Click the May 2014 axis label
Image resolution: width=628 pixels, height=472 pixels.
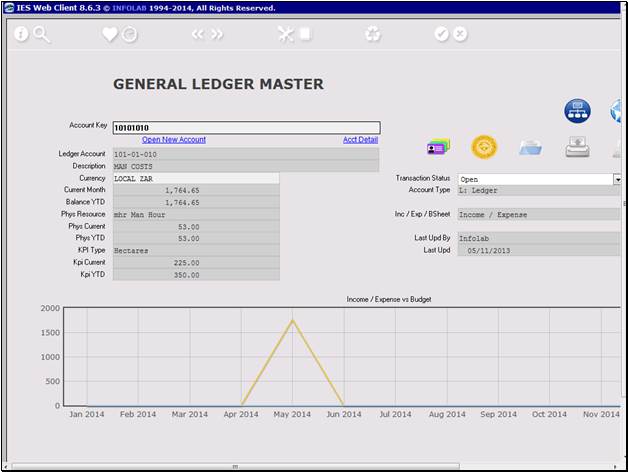[x=292, y=414]
